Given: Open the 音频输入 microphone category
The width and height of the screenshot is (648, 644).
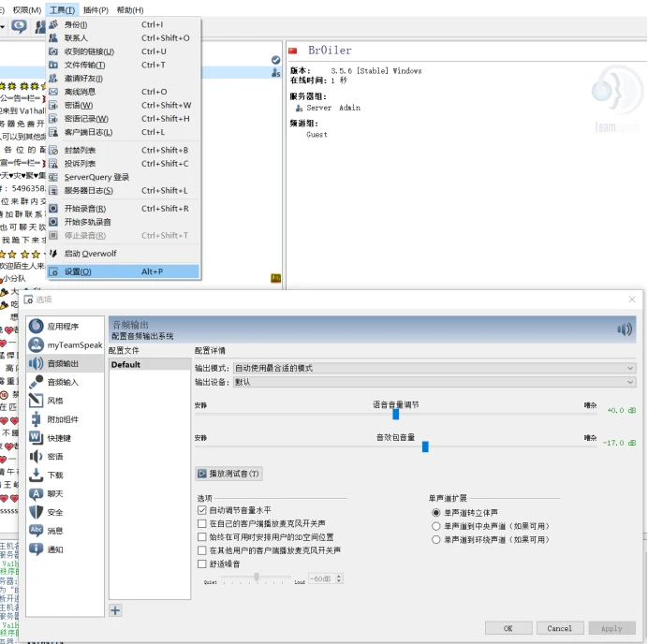Looking at the screenshot, I should [x=65, y=382].
